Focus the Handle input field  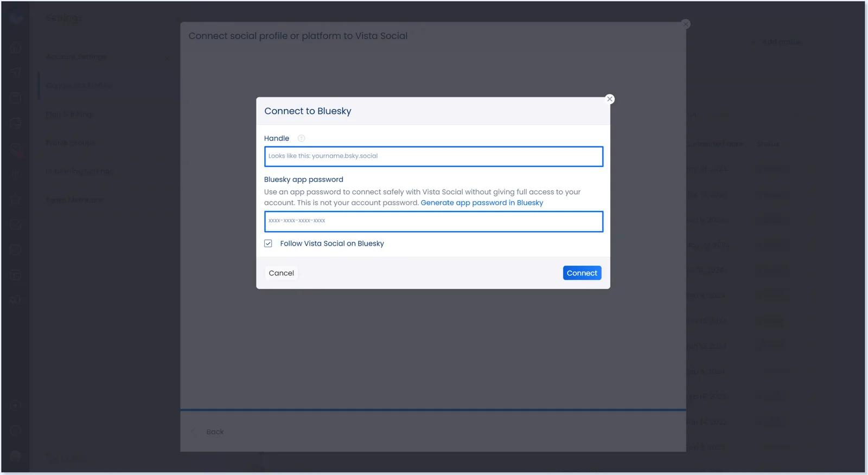(x=433, y=156)
